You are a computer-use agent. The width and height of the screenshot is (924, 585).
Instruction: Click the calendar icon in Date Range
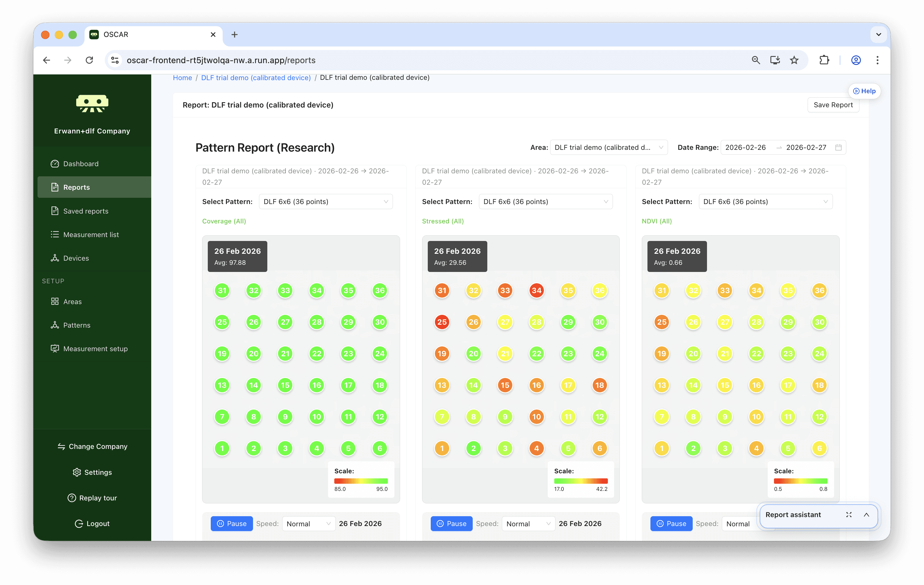tap(839, 148)
